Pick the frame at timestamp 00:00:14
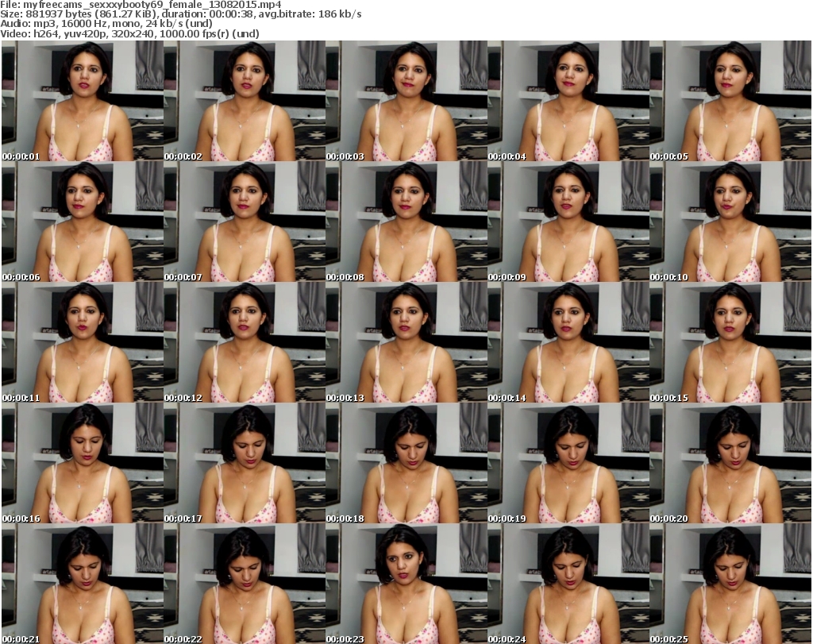This screenshot has width=813, height=644. pyautogui.click(x=568, y=343)
